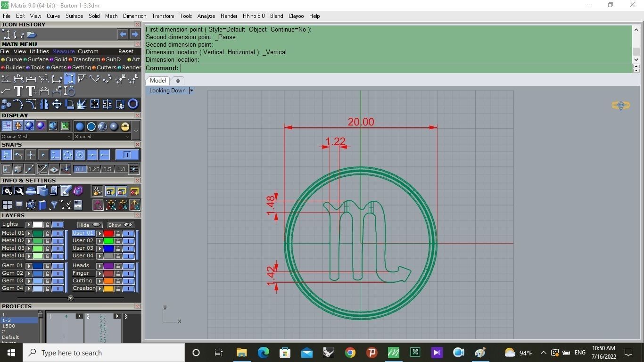644x362 pixels.
Task: Click the Show layers button
Action: (x=121, y=225)
